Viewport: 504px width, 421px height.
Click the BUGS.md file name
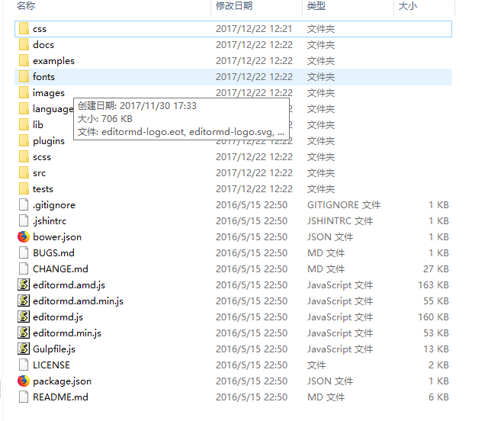[x=53, y=252]
